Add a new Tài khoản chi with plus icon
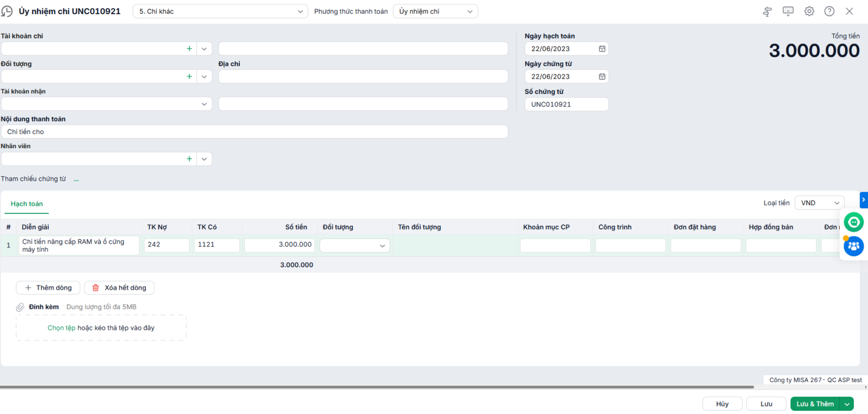This screenshot has height=414, width=868. tap(189, 49)
